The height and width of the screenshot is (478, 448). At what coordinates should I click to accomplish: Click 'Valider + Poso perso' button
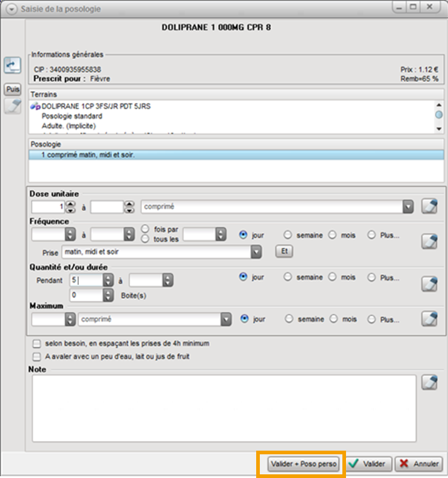click(x=304, y=463)
